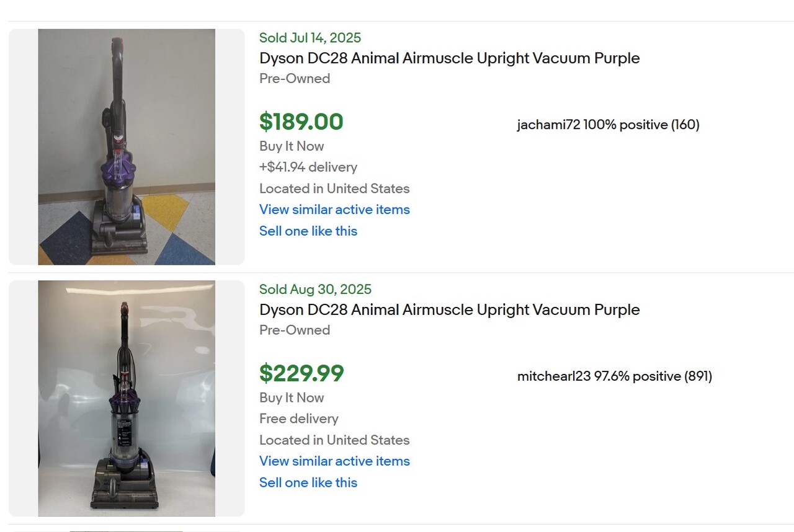The height and width of the screenshot is (532, 794).
Task: View similar active items for $189.00 listing
Action: point(334,210)
